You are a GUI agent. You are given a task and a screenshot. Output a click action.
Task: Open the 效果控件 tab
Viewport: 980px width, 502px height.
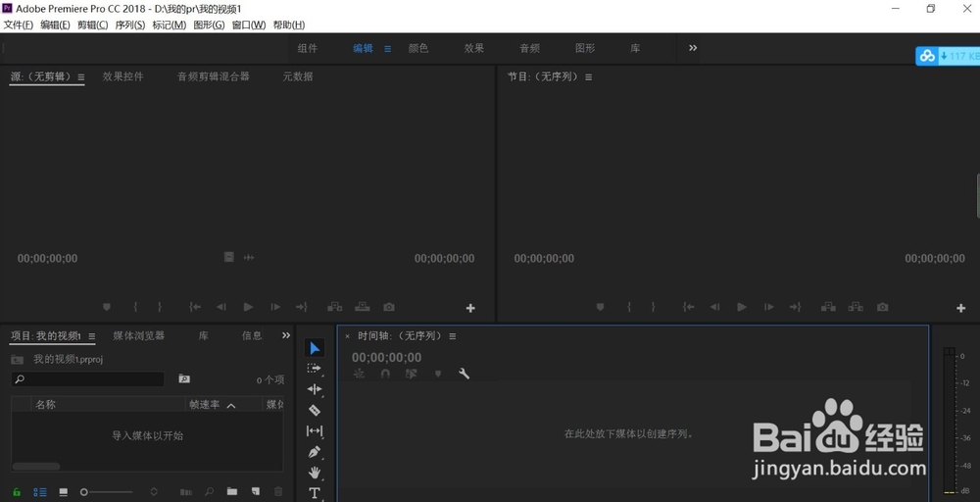tap(123, 76)
